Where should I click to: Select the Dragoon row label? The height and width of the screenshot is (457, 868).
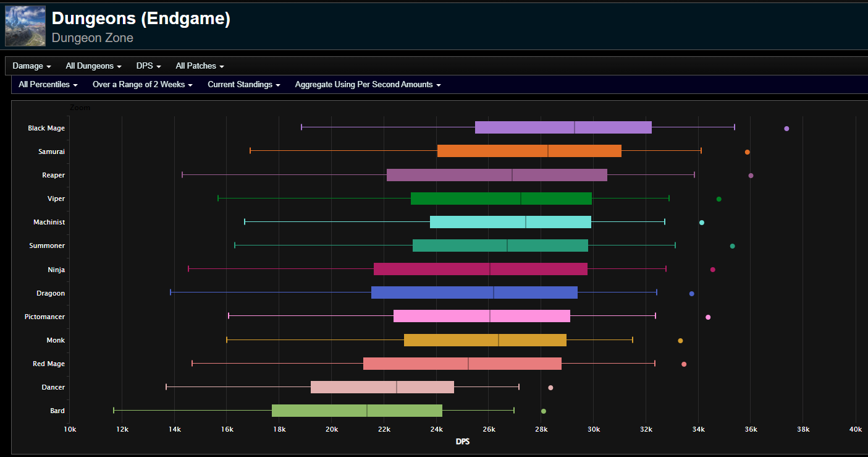[51, 293]
